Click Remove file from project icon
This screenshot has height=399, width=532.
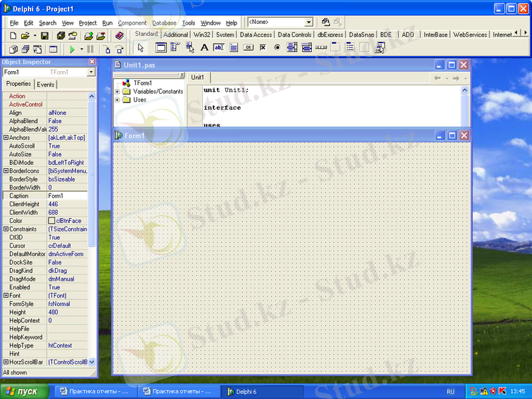101,36
